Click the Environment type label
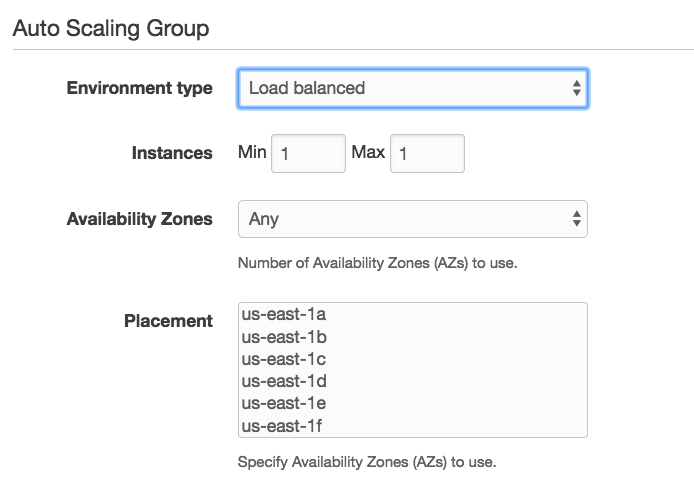 pos(139,88)
